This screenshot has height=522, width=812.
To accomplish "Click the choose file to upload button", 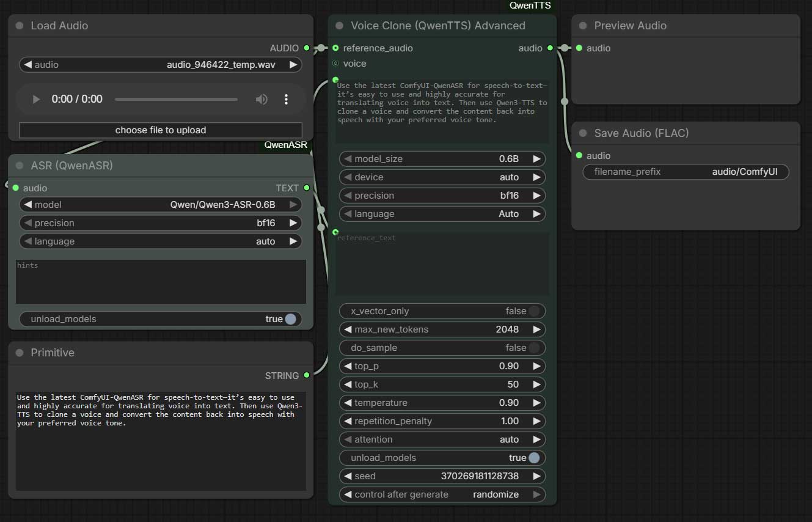I will point(161,130).
